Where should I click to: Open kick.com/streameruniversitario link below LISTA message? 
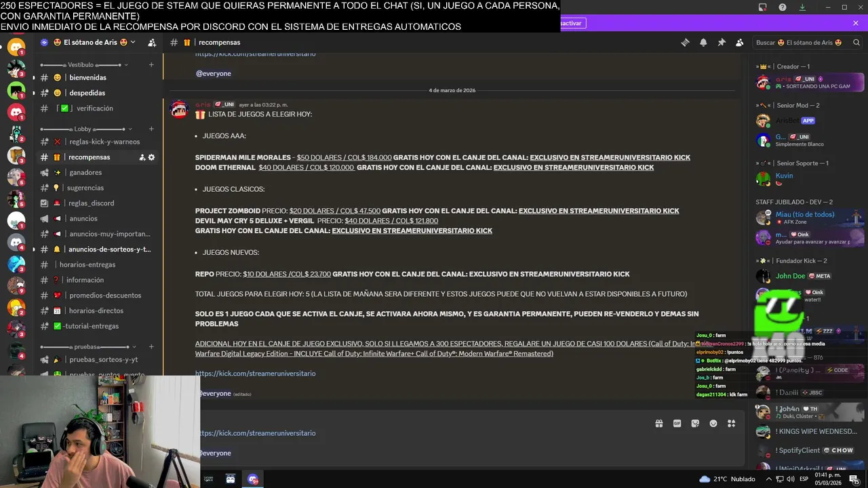(255, 373)
